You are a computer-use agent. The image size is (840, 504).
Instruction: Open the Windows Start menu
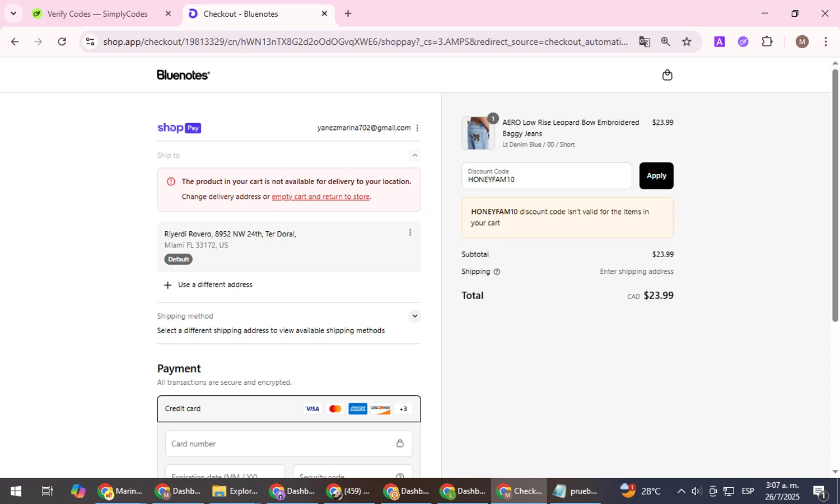pos(16,491)
